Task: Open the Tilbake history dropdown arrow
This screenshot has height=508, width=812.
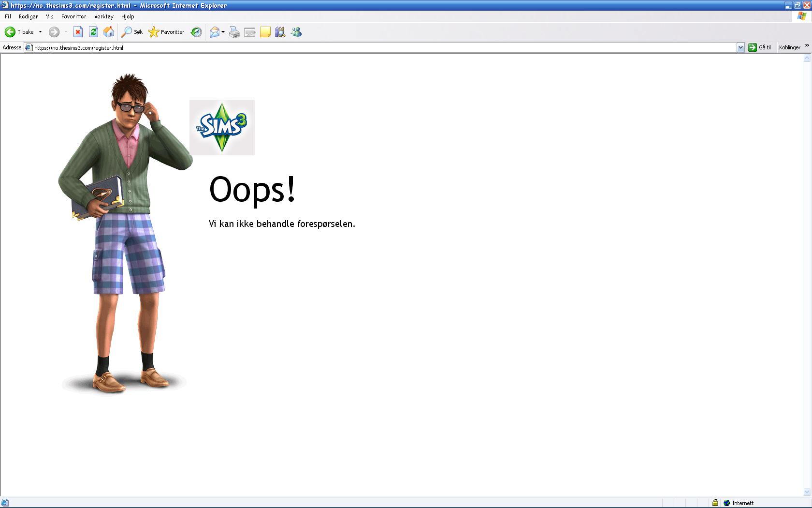Action: pyautogui.click(x=40, y=32)
